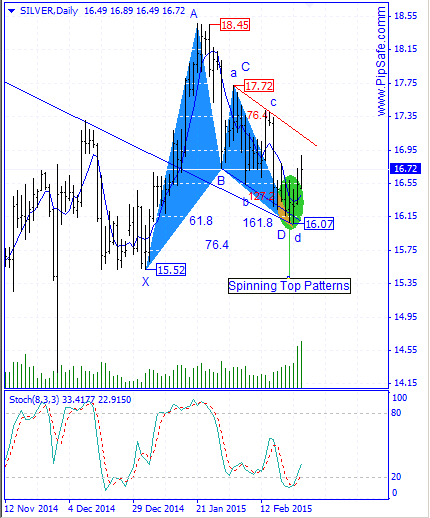Click the Spinning Top Patterns label

coord(289,286)
